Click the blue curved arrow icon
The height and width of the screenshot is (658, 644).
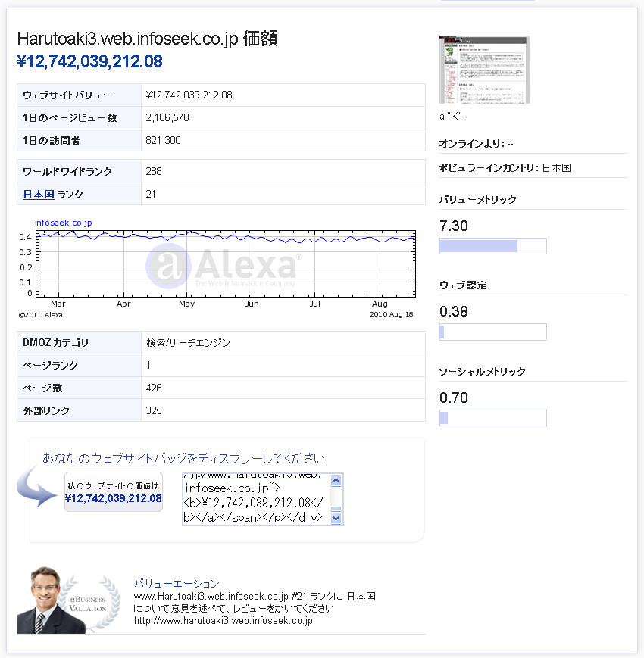point(36,487)
